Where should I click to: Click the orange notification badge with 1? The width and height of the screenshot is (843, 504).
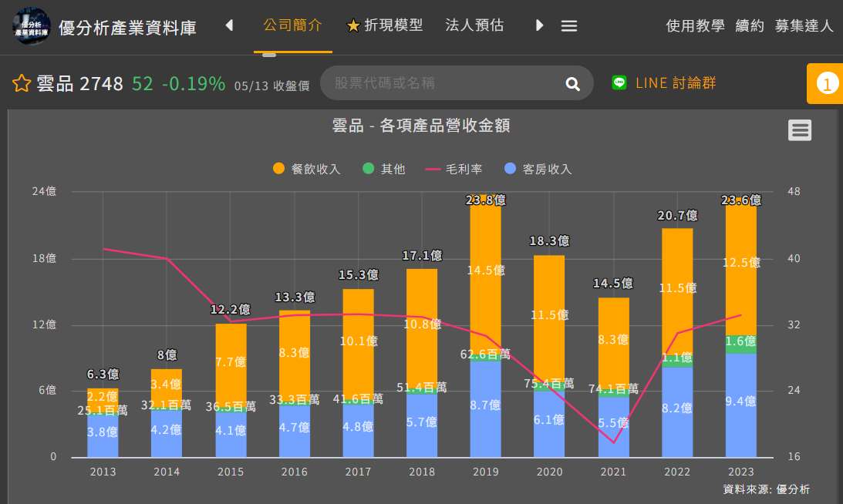pos(826,84)
